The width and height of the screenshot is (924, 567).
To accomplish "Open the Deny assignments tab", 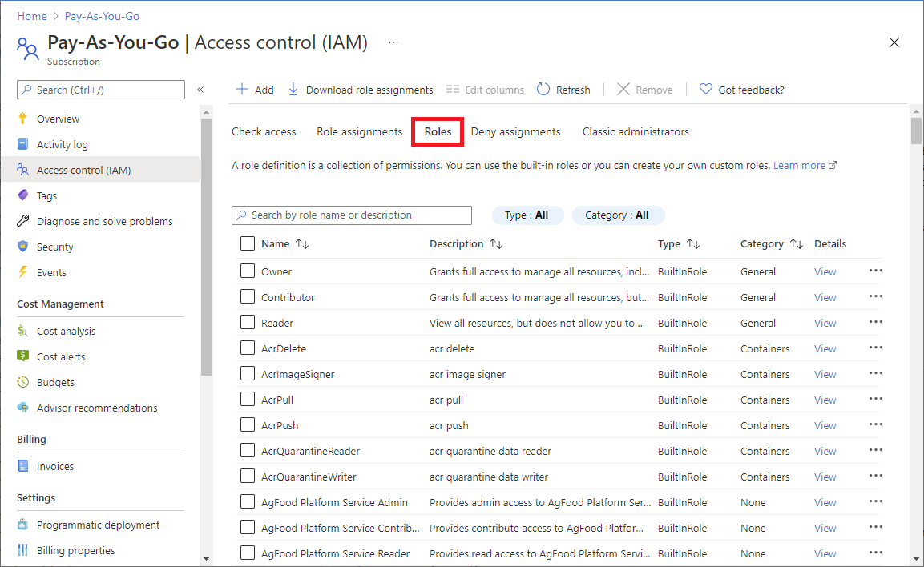I will 515,131.
